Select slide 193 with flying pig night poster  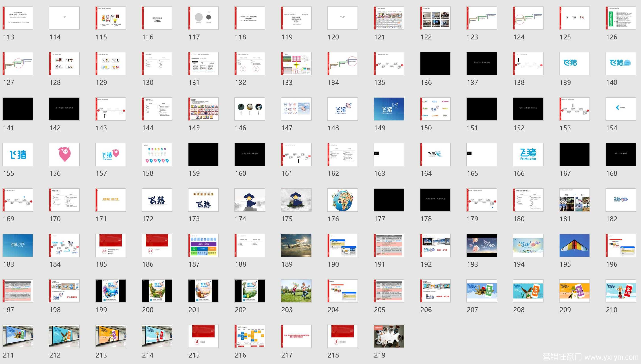tap(482, 245)
